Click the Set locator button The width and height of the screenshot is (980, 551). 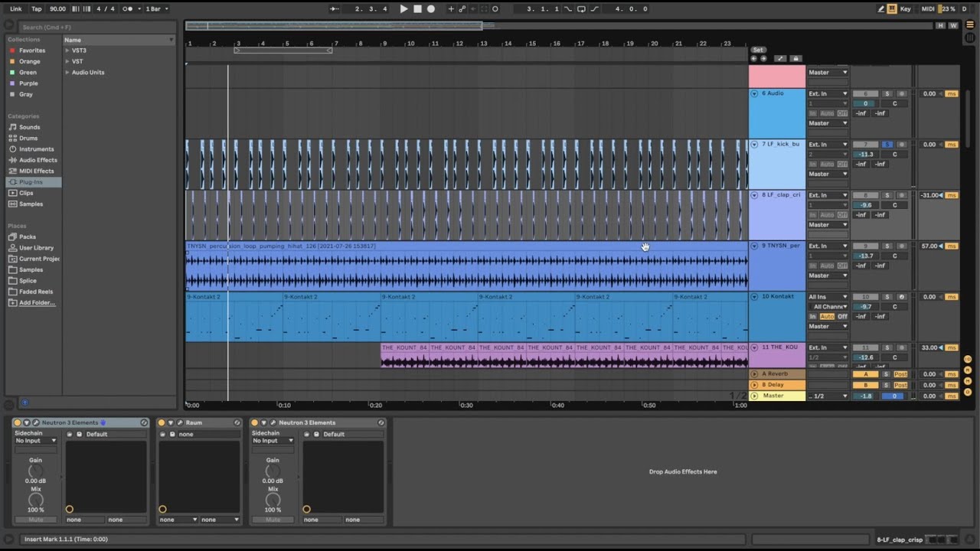click(758, 50)
